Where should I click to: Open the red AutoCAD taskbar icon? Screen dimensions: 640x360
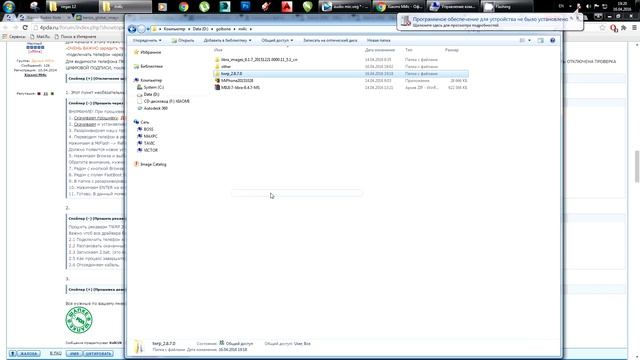[287, 7]
